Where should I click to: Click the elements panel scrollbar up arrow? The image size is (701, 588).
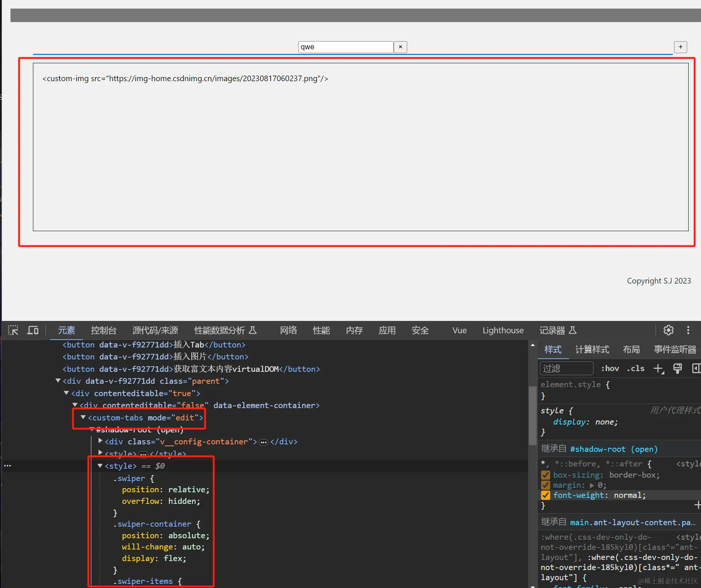[x=533, y=346]
